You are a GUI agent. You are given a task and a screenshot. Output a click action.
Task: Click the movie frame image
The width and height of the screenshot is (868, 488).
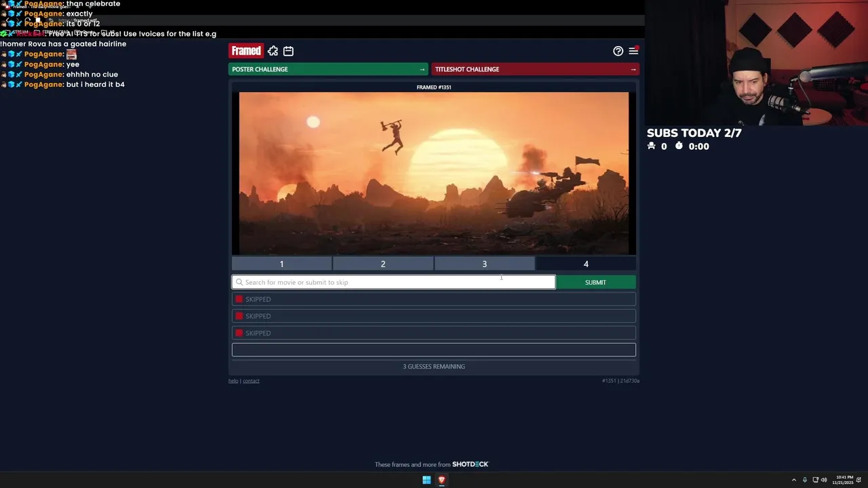coord(434,174)
